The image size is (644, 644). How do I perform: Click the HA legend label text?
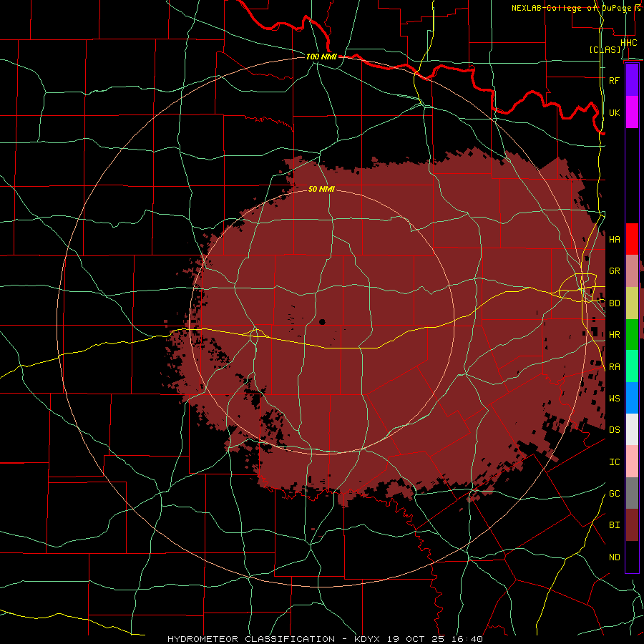click(x=615, y=239)
